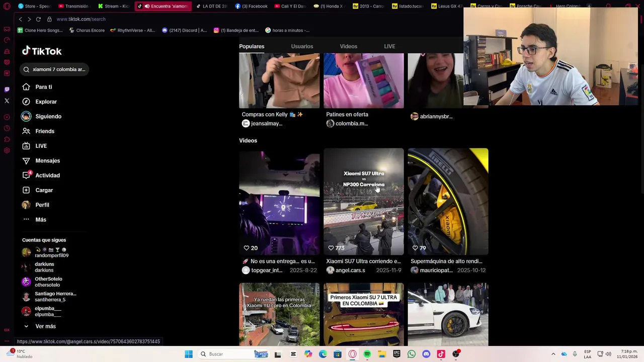Screen dimensions: 644x362
Task: Open Spotify from the taskbar
Action: tap(367, 354)
